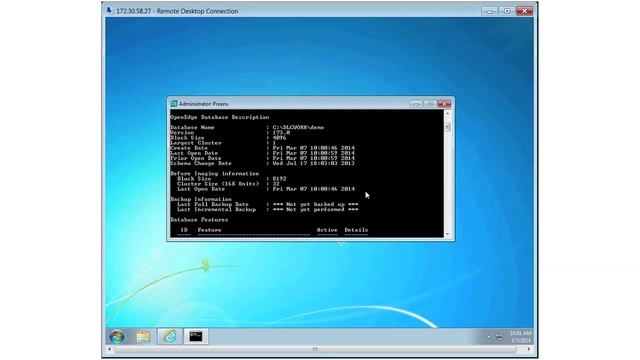Click the network icon in system tray
Screen dimensions: 640x360
[x=499, y=337]
